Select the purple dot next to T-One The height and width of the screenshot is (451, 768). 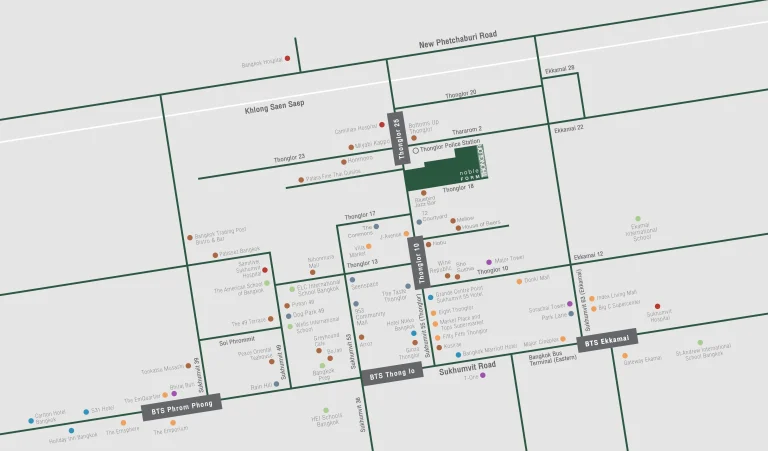483,375
